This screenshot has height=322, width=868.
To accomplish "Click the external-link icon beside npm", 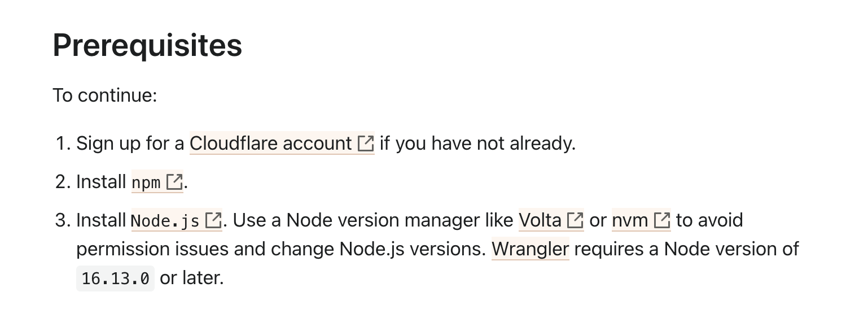I will 174,182.
